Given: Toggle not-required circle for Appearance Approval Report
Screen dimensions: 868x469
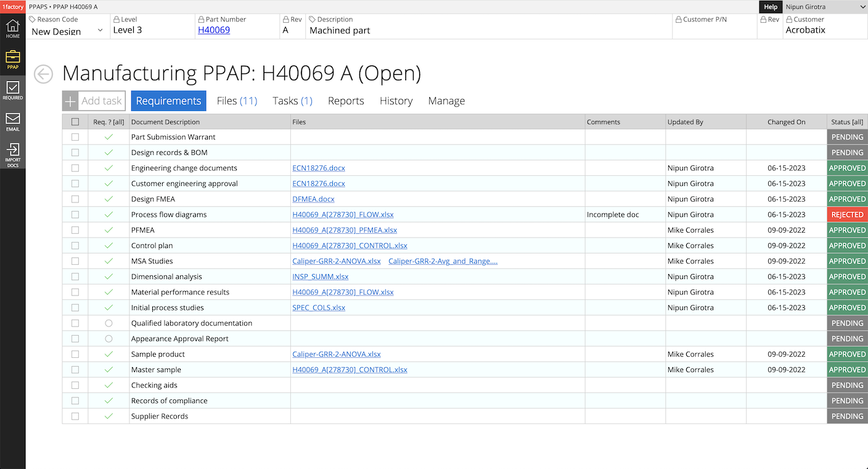Looking at the screenshot, I should coord(109,339).
